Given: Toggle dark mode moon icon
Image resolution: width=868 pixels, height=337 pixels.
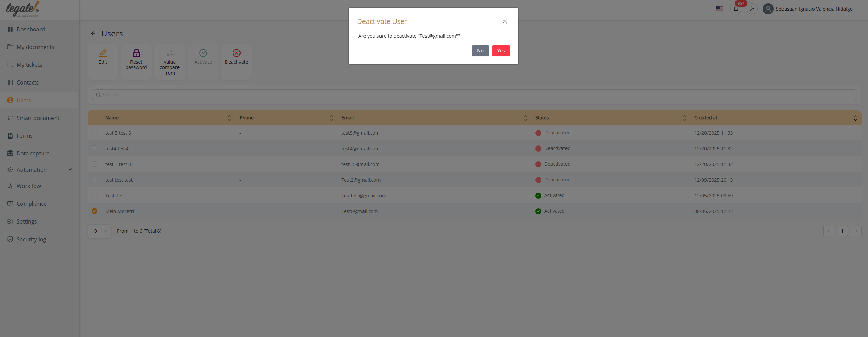Looking at the screenshot, I should click(x=752, y=9).
